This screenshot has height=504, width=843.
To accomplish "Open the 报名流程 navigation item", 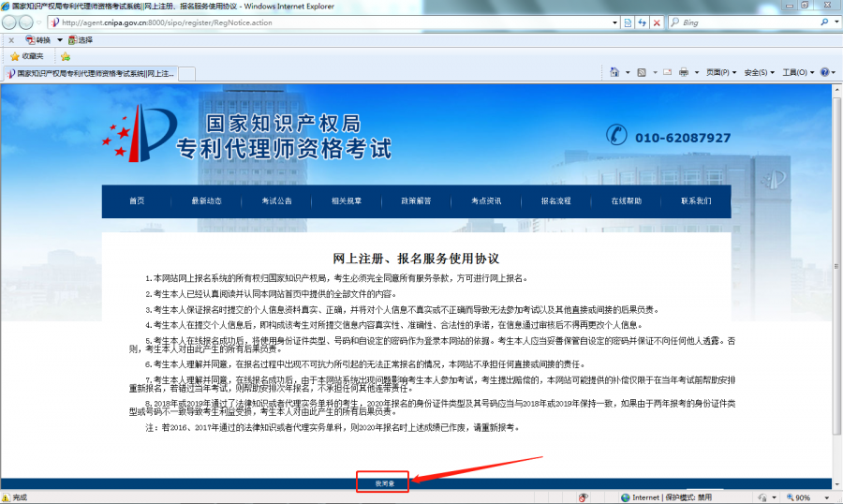I will 555,201.
